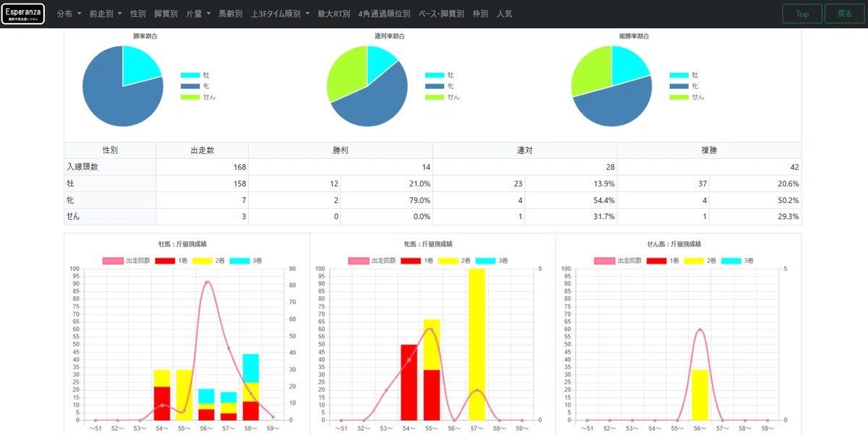Select the 性別 menu item
The image size is (868, 435).
pos(137,14)
